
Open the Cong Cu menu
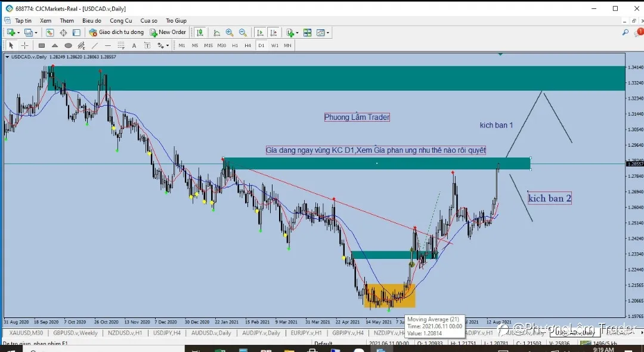click(x=120, y=20)
